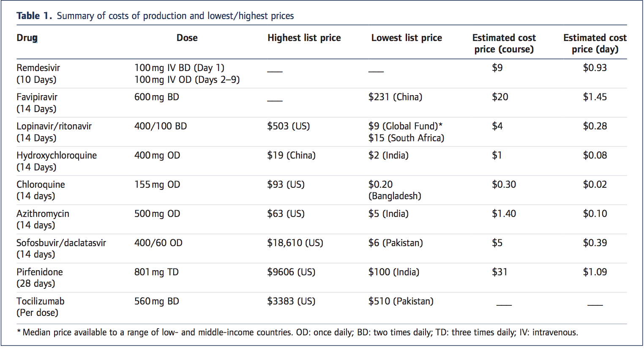Click the Lopinavir/ritonavir drug name
The height and width of the screenshot is (351, 644).
54,126
